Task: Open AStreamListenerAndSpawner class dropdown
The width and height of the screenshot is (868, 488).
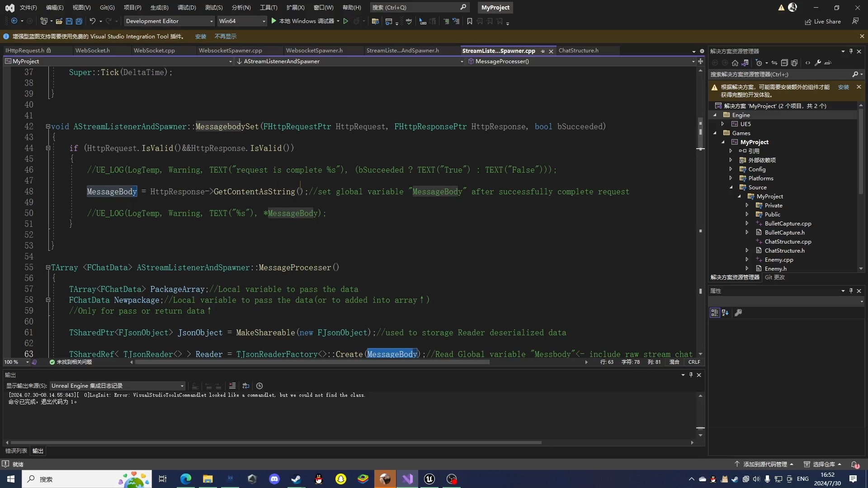Action: tap(349, 61)
